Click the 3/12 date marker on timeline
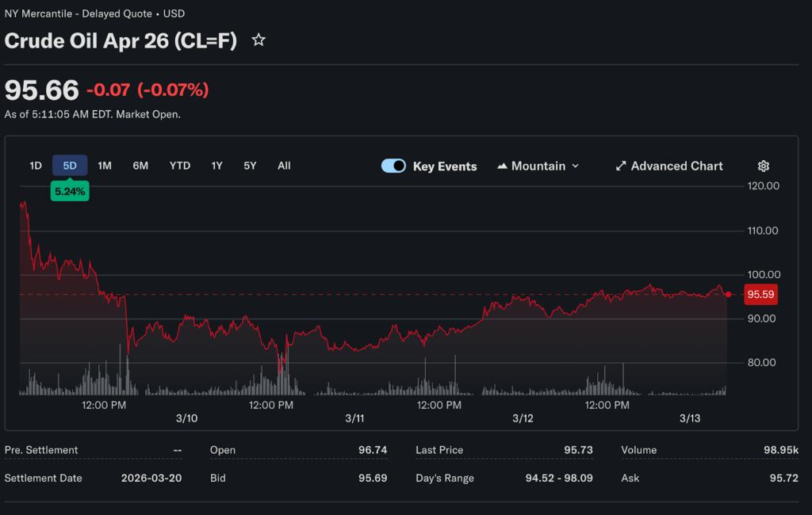The width and height of the screenshot is (812, 515). [523, 418]
